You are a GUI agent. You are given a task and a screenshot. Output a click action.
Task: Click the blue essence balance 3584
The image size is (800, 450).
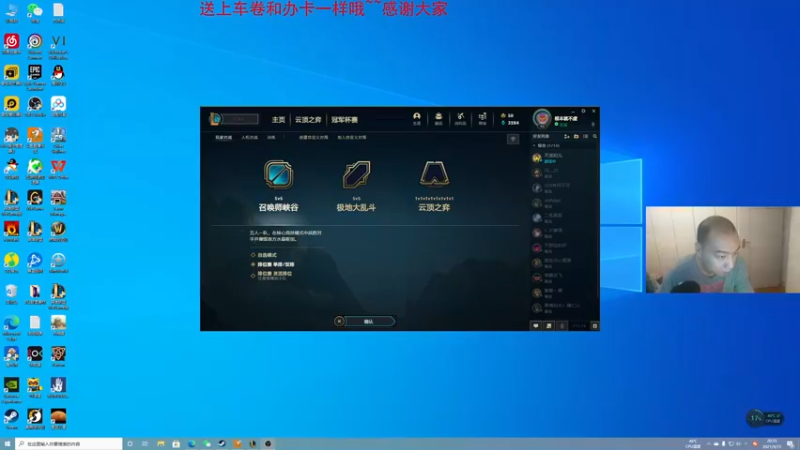(510, 123)
